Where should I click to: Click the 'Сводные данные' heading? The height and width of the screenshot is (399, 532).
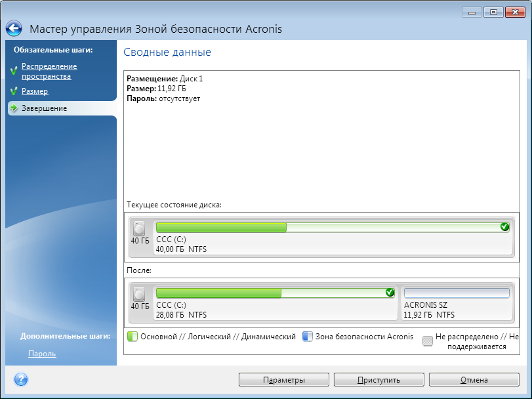(167, 52)
